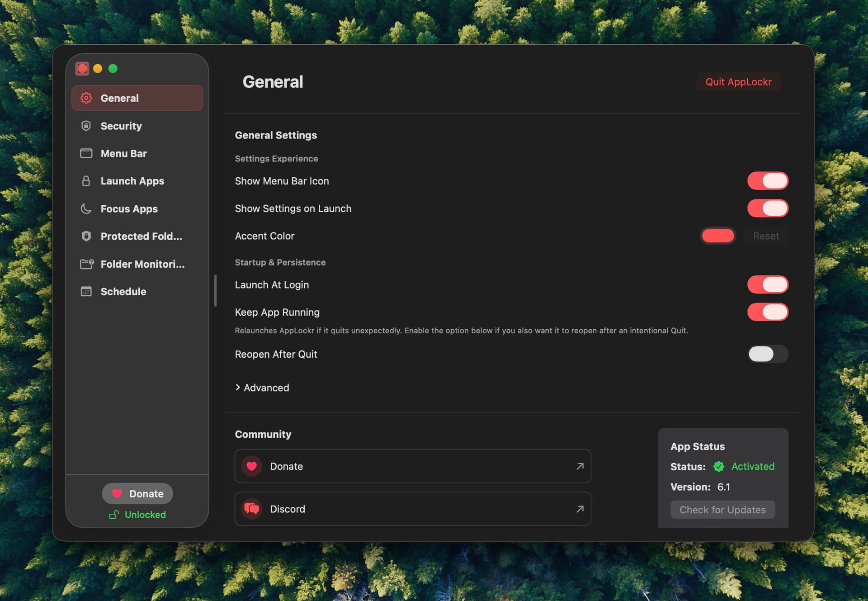Click the external arrow on Donate row
Image resolution: width=868 pixels, height=601 pixels.
tap(580, 466)
